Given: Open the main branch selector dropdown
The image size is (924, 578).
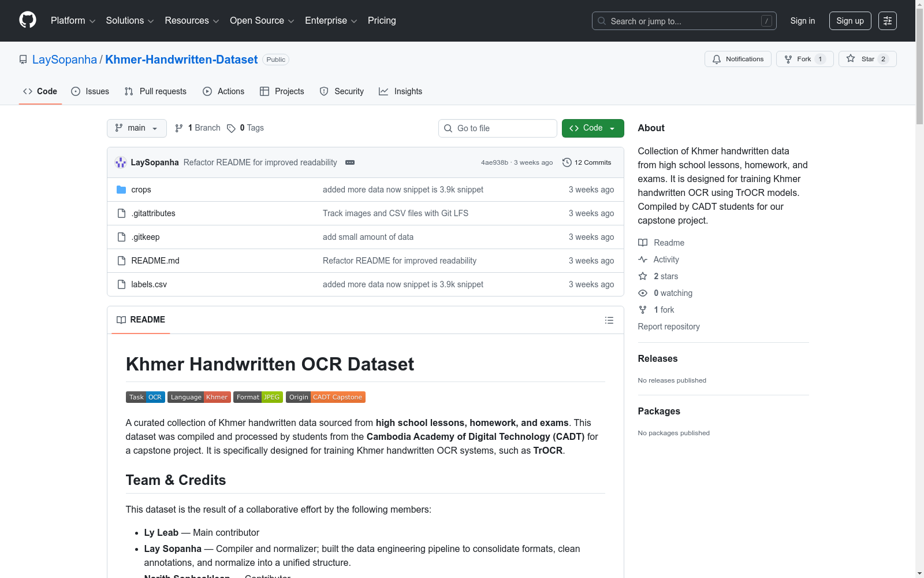Looking at the screenshot, I should coord(137,128).
